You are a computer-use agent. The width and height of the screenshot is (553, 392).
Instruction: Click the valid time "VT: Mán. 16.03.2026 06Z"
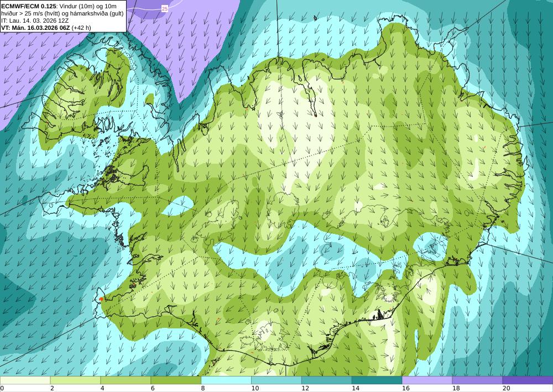pyautogui.click(x=36, y=28)
